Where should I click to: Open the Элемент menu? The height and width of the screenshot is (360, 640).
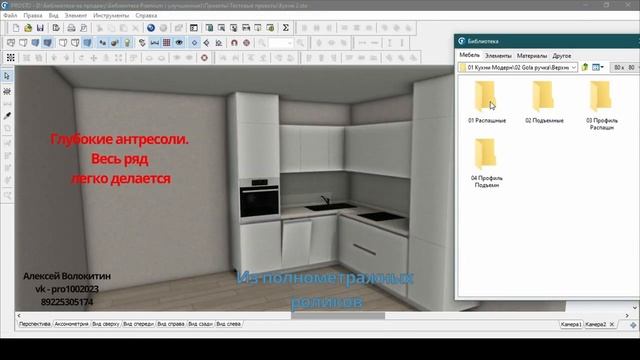(76, 16)
